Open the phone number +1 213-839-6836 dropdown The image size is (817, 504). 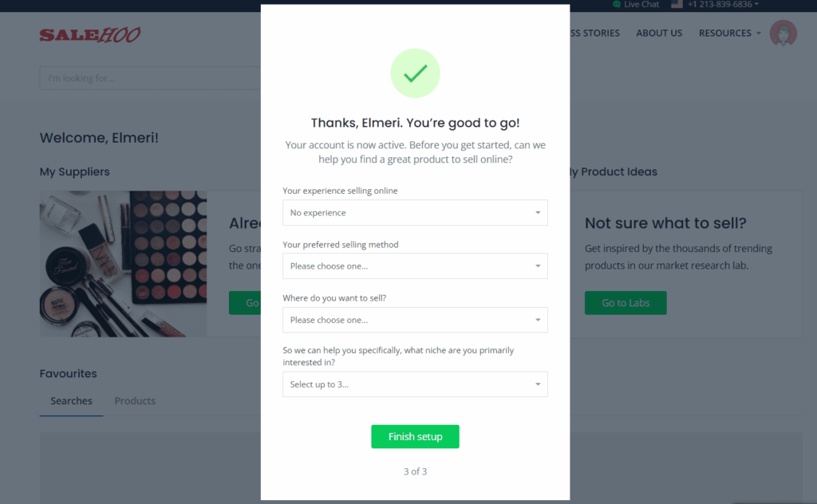point(723,4)
